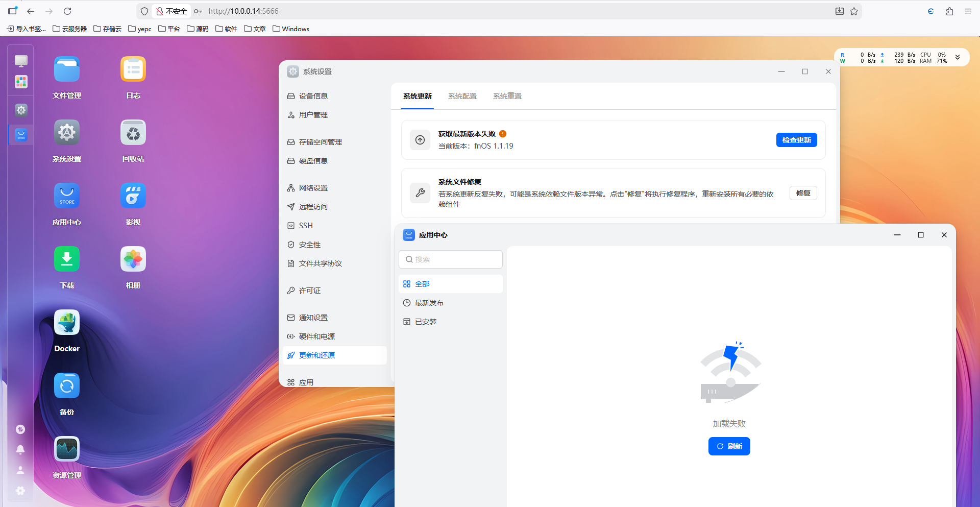Click the App Center search field

[x=451, y=259]
